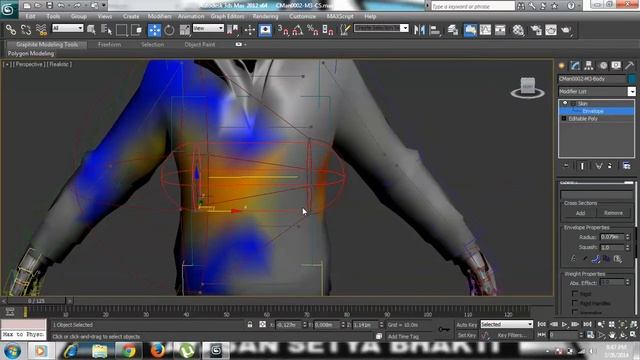Click the Unlink Selection tool
The height and width of the screenshot is (360, 640).
pos(26,30)
